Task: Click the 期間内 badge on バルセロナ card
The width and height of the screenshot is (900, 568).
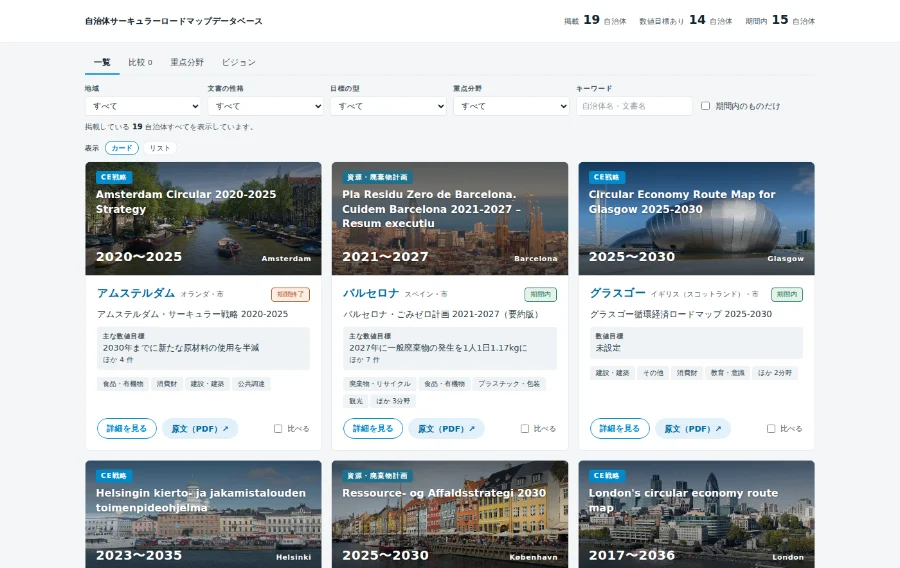Action: point(540,294)
